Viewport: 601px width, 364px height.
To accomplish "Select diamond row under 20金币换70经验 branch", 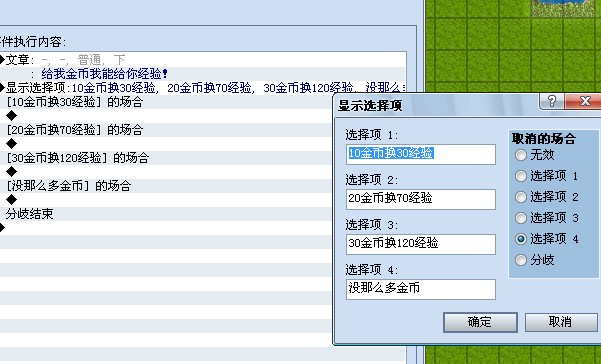I will [x=166, y=144].
